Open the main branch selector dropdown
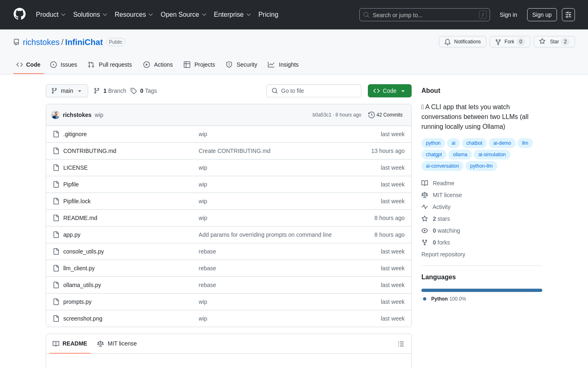This screenshot has height=368, width=588. coord(67,91)
